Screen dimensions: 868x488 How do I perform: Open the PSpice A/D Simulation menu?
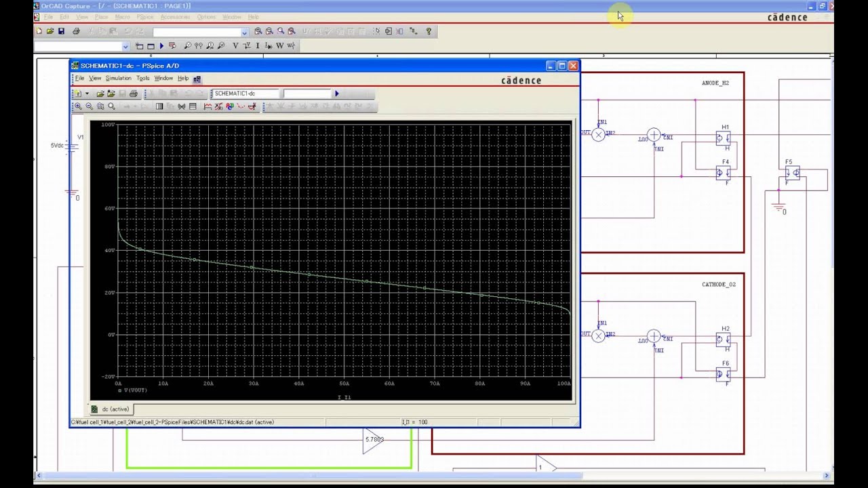(x=119, y=79)
